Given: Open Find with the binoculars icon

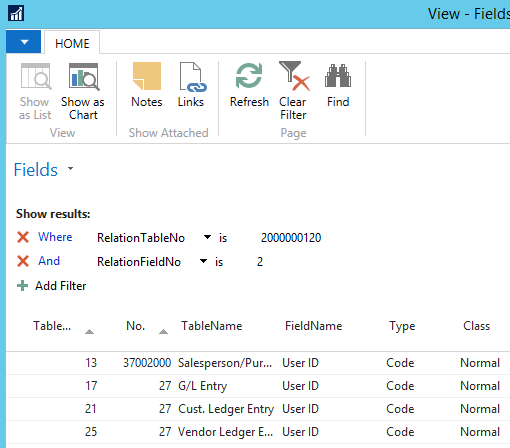Looking at the screenshot, I should 338,76.
